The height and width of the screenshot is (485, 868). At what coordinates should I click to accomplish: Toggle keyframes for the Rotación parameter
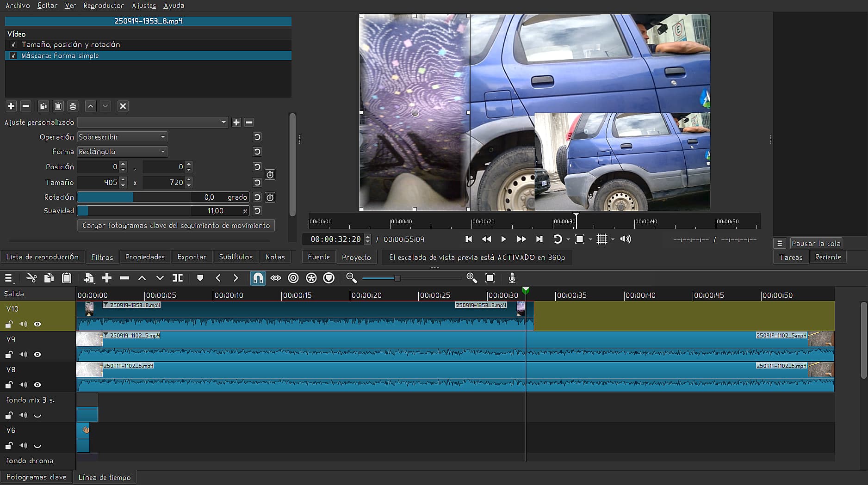coord(270,197)
